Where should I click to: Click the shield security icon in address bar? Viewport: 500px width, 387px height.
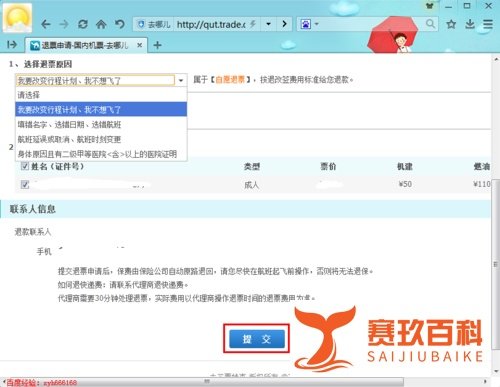coord(141,24)
